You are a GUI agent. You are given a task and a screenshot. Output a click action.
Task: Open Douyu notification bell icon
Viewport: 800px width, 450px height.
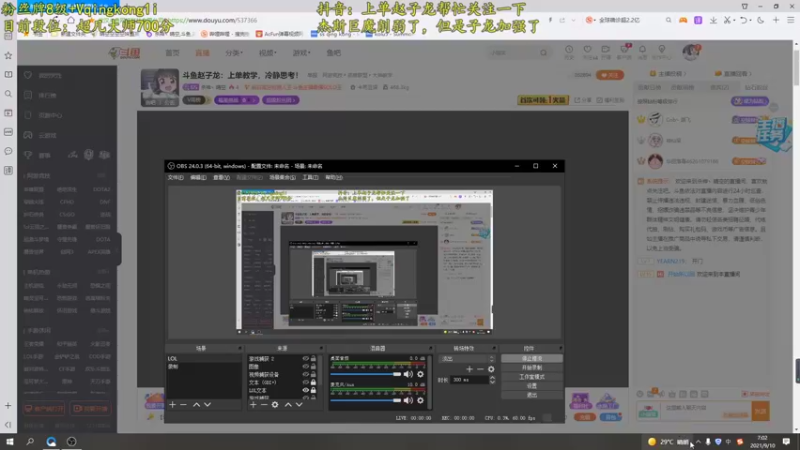click(643, 50)
